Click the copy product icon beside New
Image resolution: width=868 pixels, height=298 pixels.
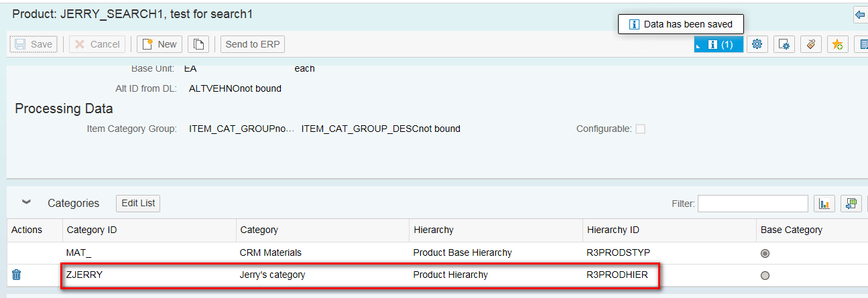[x=198, y=44]
